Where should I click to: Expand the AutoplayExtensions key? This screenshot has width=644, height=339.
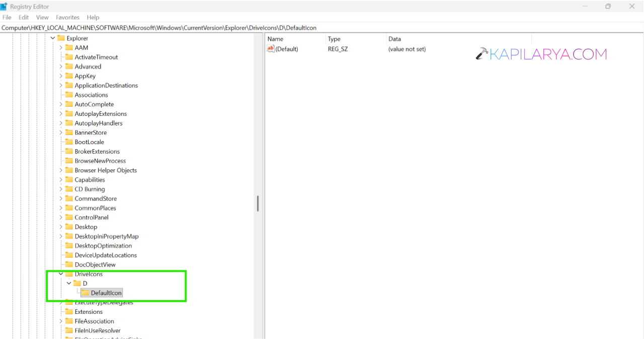[x=61, y=114]
